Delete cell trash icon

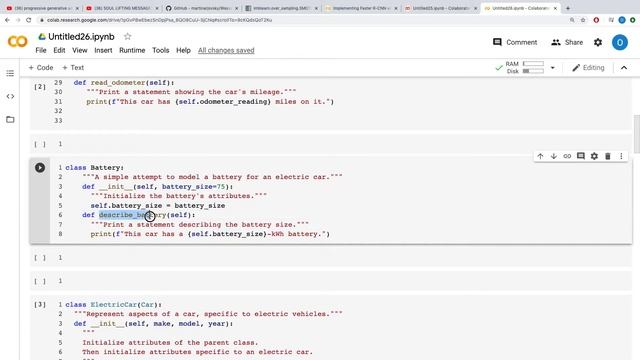point(607,156)
